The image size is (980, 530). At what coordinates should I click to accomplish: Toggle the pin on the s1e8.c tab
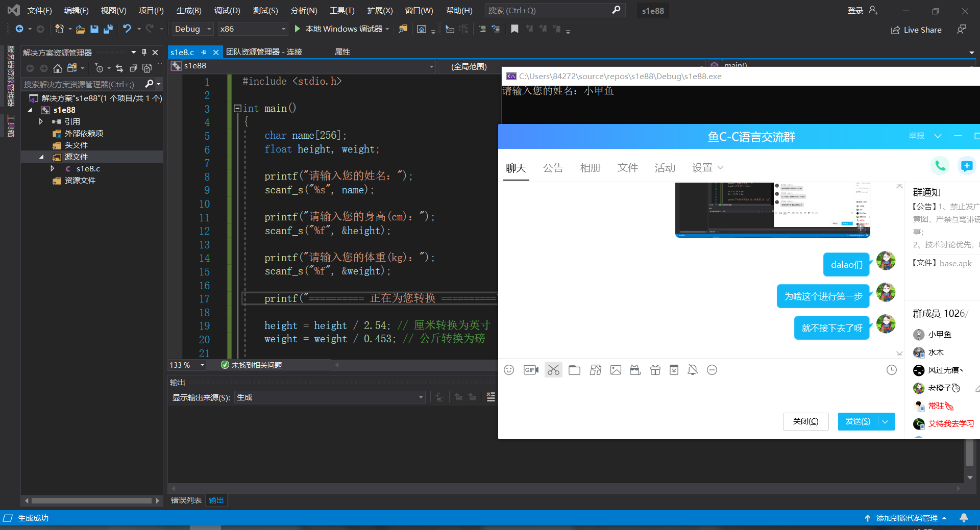point(204,52)
